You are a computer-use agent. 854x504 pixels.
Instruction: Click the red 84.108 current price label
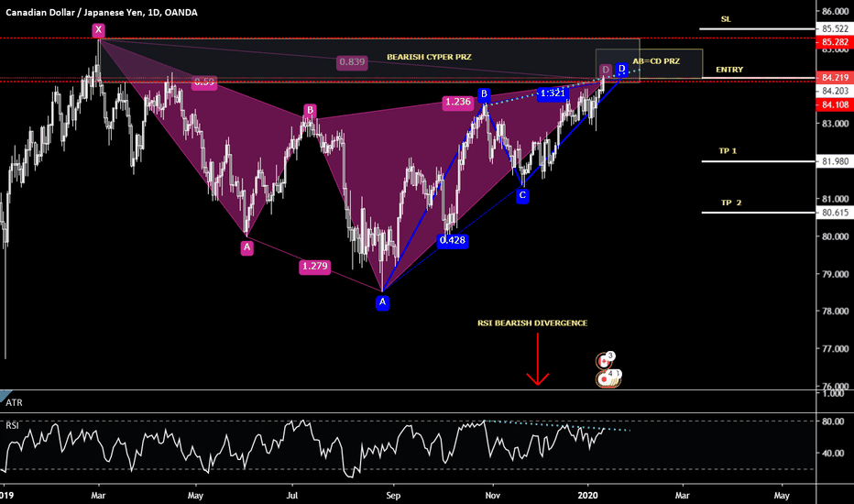833,104
